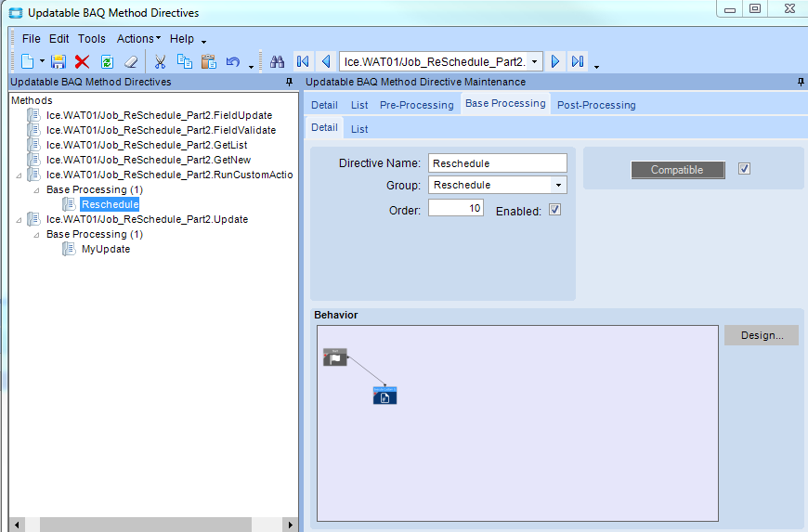808x532 pixels.
Task: Jump to the last record arrow
Action: [x=578, y=62]
